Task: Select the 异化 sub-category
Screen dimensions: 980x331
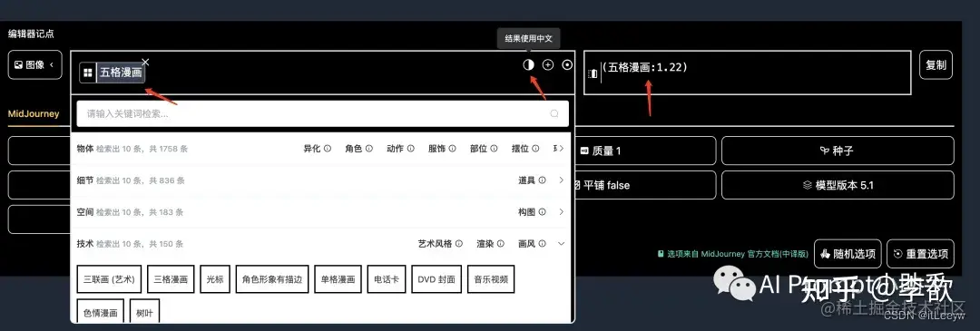Action: (312, 149)
